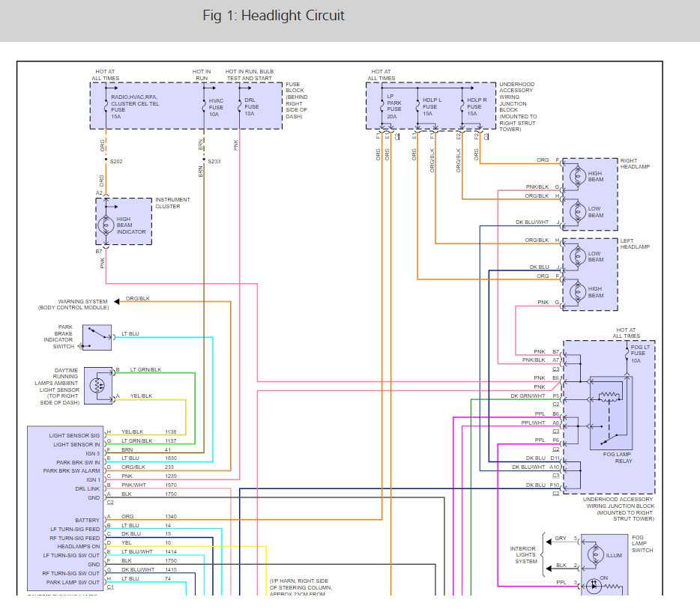Click wire circuit number 1414
Viewport: 700px width, 615px height.
[x=171, y=552]
